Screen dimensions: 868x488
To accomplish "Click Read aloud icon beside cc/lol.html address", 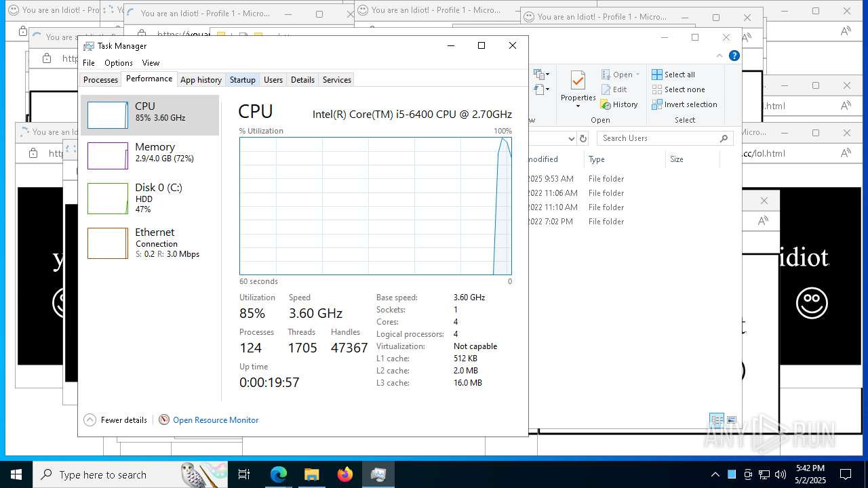I will 846,153.
